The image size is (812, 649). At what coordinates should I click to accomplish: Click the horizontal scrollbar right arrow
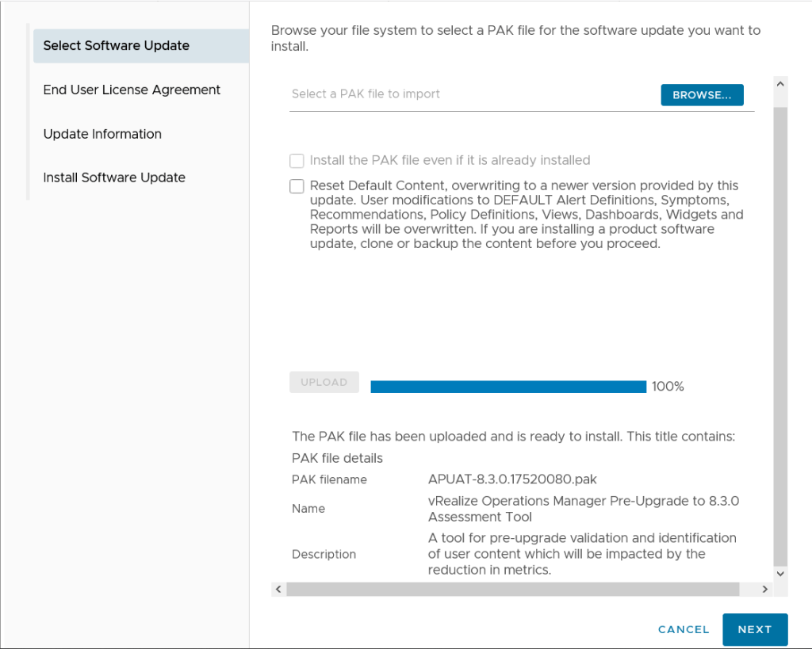coord(764,590)
